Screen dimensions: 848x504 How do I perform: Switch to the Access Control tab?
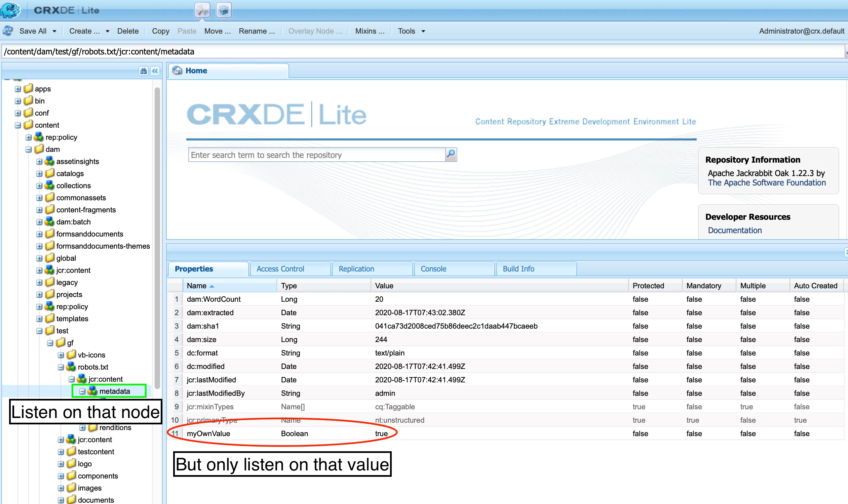pos(280,269)
